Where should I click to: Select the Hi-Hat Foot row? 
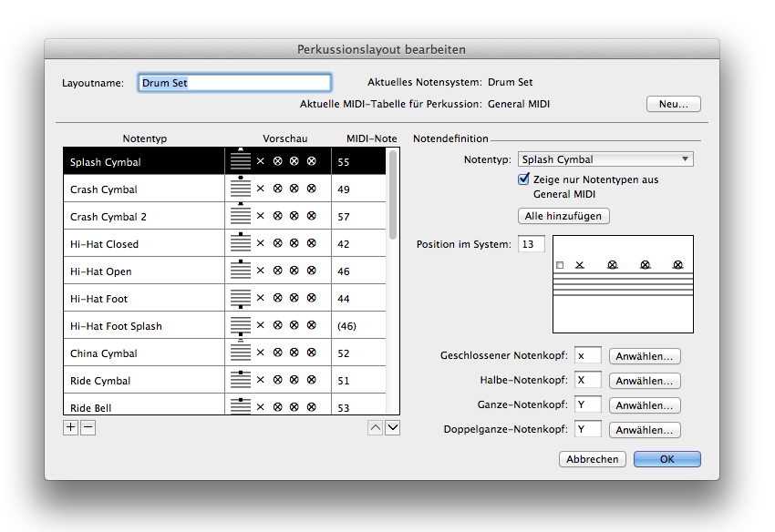pyautogui.click(x=224, y=298)
